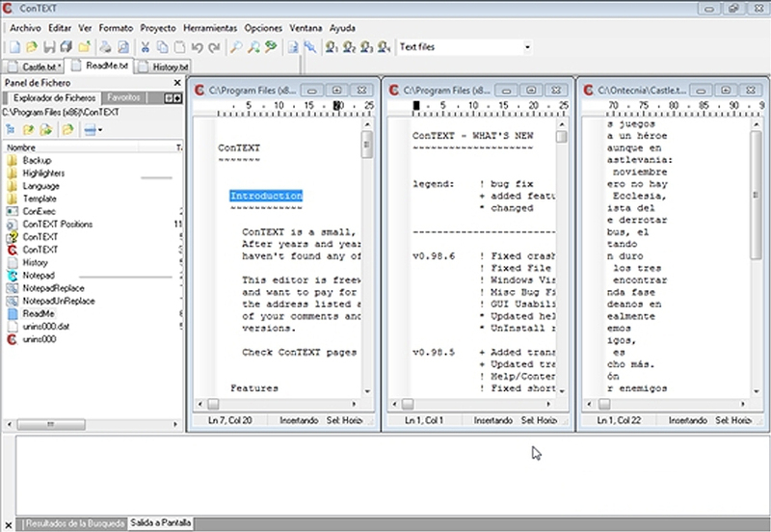Switch to Resultados de la Busqueda tab
This screenshot has height=532, width=771.
coord(74,523)
